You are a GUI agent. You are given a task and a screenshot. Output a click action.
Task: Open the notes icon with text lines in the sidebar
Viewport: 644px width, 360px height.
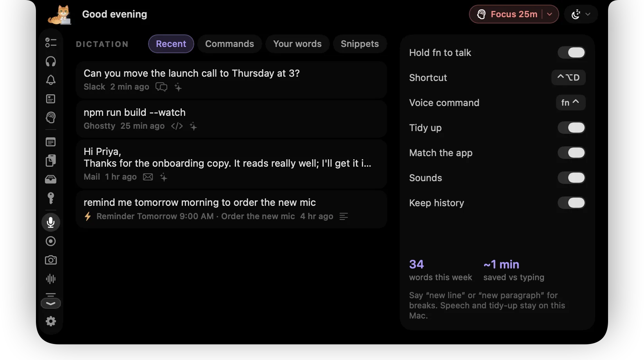[51, 142]
